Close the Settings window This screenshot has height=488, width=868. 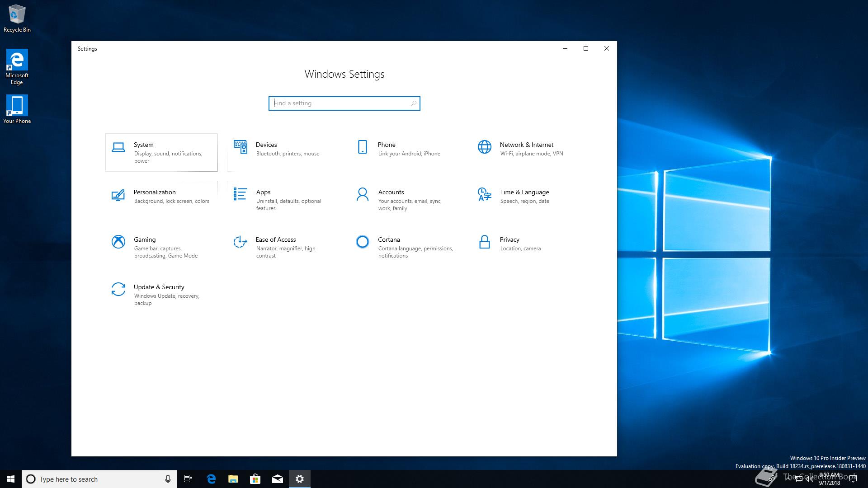click(607, 48)
